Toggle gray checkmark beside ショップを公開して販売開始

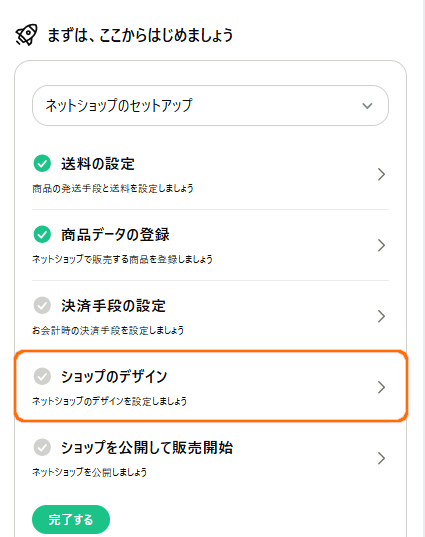point(42,447)
